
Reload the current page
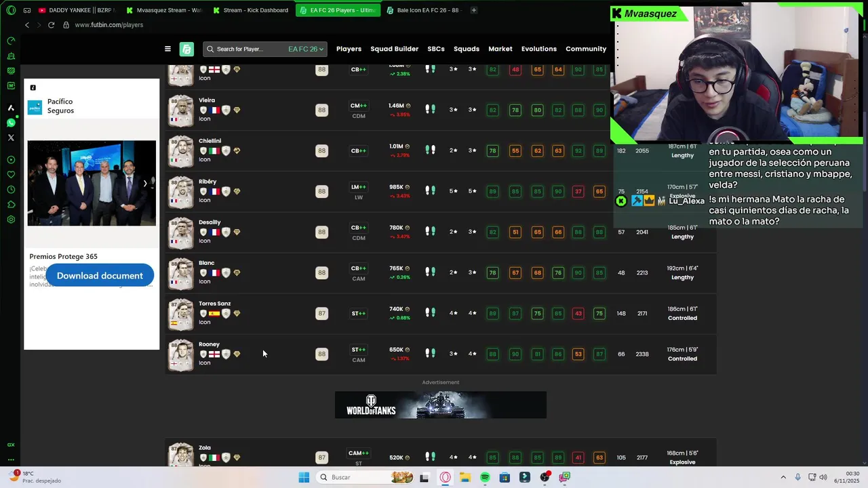(51, 25)
